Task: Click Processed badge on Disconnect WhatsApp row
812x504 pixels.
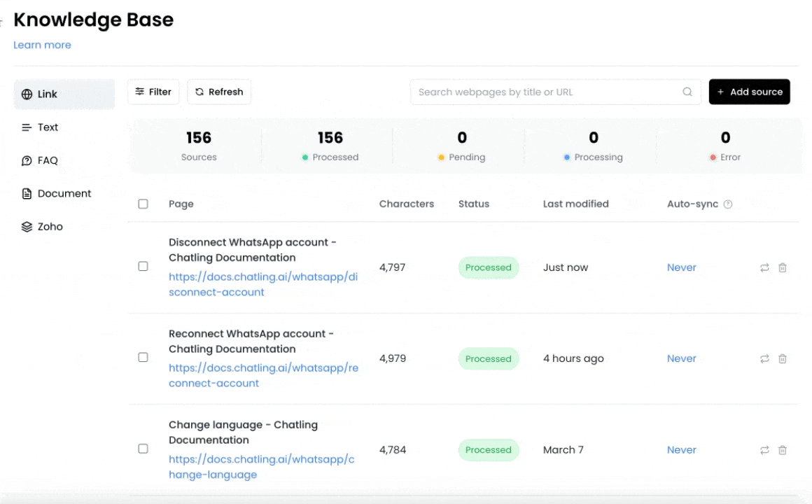Action: click(x=489, y=267)
